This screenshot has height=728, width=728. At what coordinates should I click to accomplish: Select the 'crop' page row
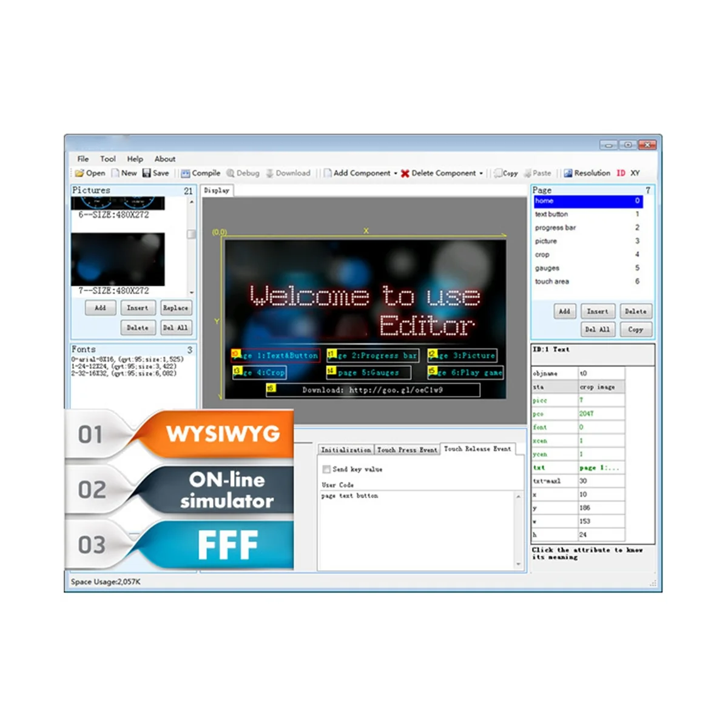pyautogui.click(x=588, y=255)
